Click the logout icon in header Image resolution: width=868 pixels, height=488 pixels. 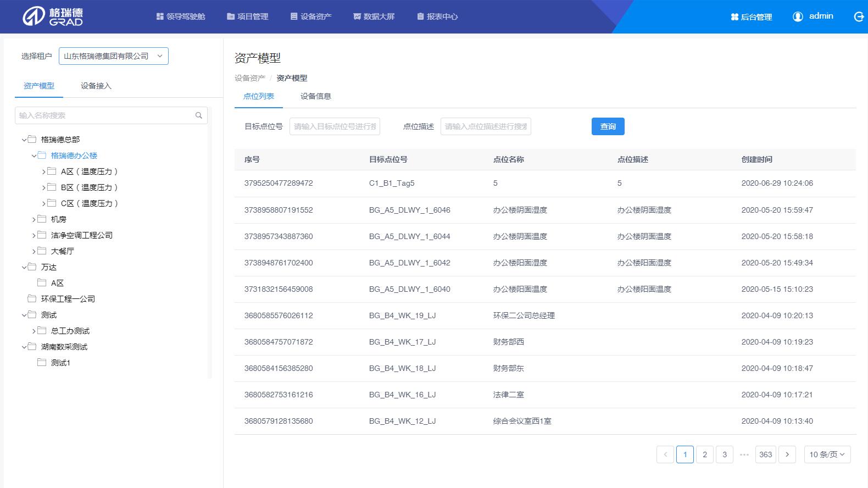coord(859,17)
